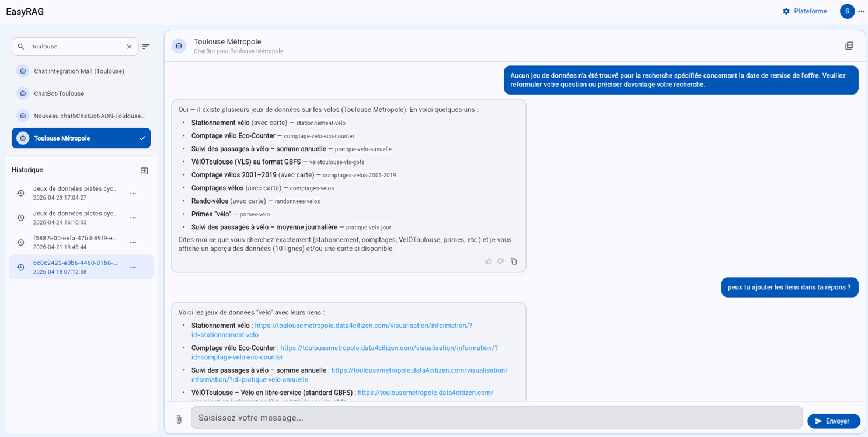The image size is (868, 437).
Task: Open the user avatar S menu
Action: [847, 11]
